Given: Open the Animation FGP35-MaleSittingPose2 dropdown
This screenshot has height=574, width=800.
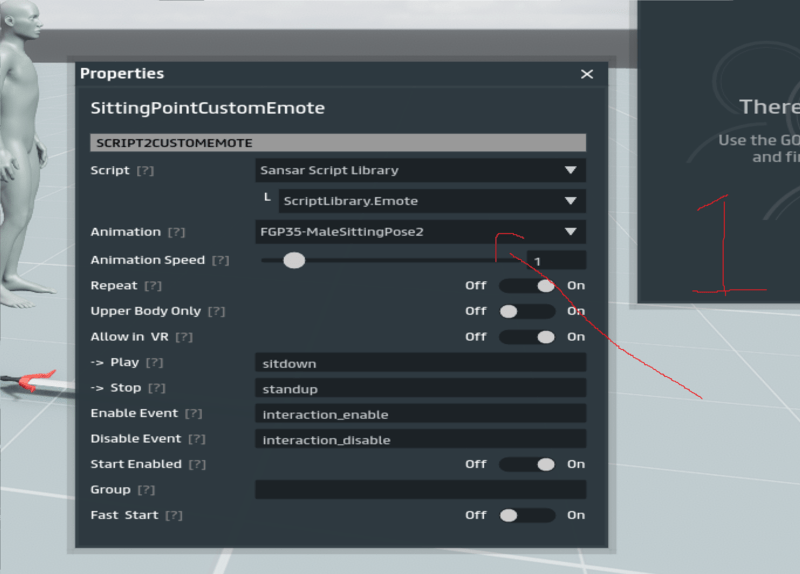Looking at the screenshot, I should click(420, 232).
